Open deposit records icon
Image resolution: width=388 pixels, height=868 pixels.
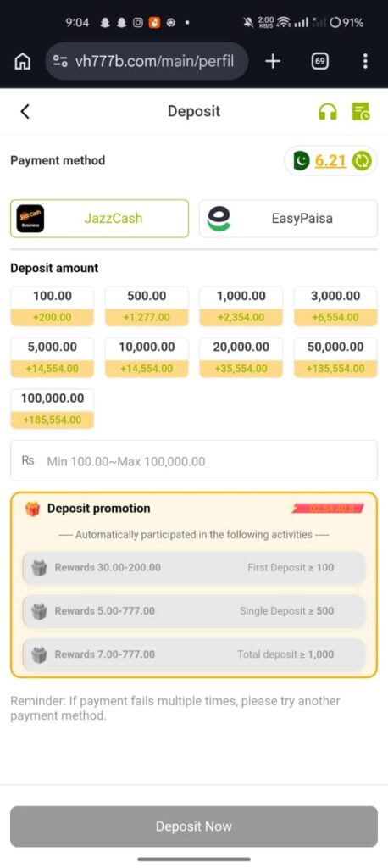coord(361,111)
